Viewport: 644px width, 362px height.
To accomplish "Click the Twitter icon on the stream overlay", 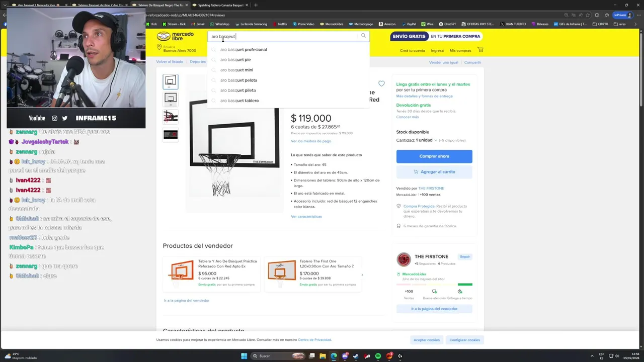I will click(x=65, y=118).
